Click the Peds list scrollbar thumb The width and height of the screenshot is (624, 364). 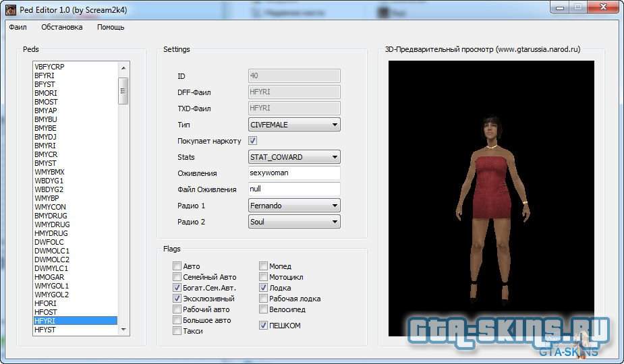coord(123,91)
